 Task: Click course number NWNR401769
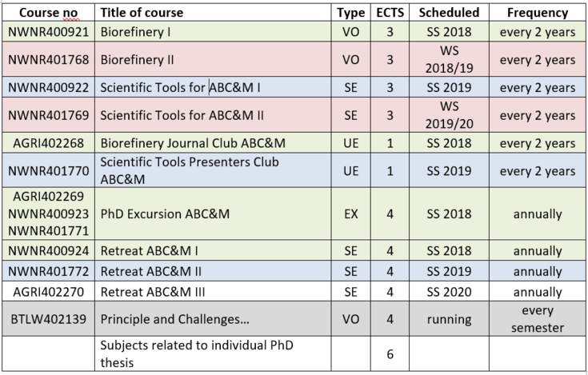coord(48,116)
